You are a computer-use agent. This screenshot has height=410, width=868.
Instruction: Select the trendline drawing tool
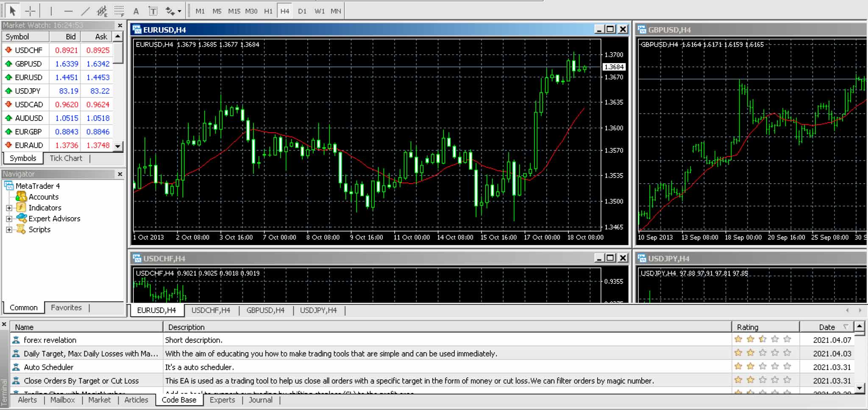(85, 11)
